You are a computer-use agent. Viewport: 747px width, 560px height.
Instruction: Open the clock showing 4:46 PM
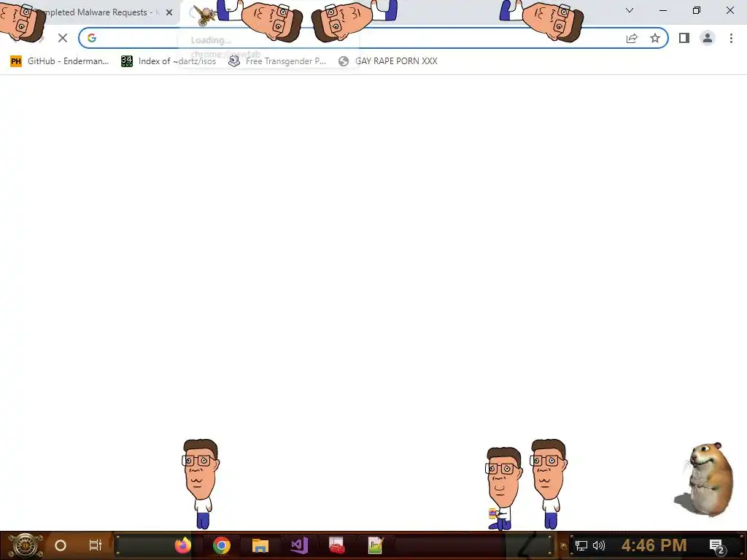click(x=654, y=545)
